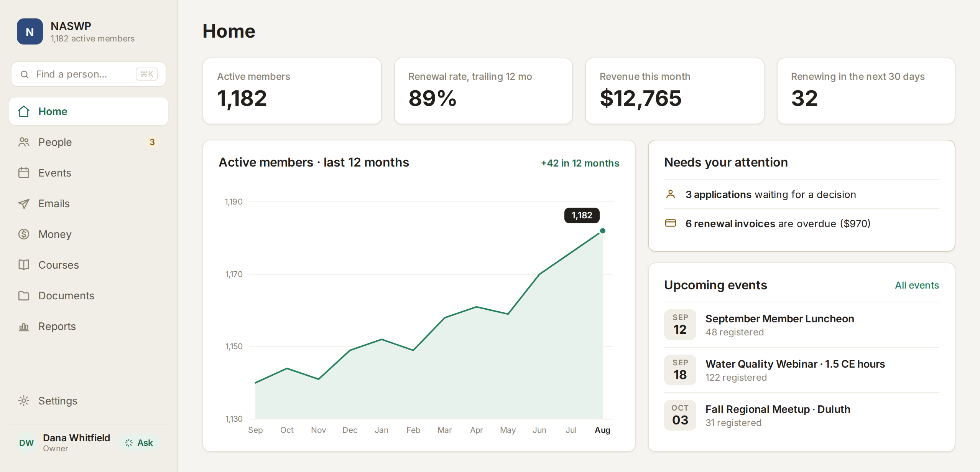Click the Renewal rate 89% card
This screenshot has width=980, height=472.
483,91
